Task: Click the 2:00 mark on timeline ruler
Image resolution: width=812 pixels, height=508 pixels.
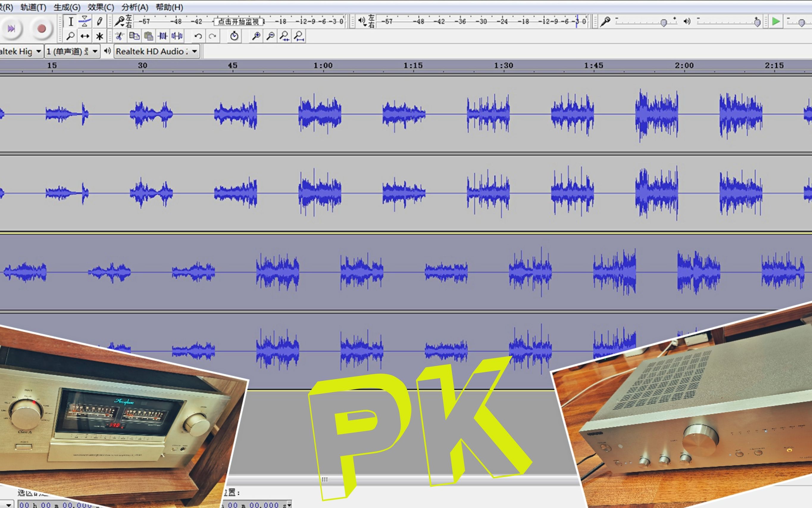Action: click(x=684, y=66)
